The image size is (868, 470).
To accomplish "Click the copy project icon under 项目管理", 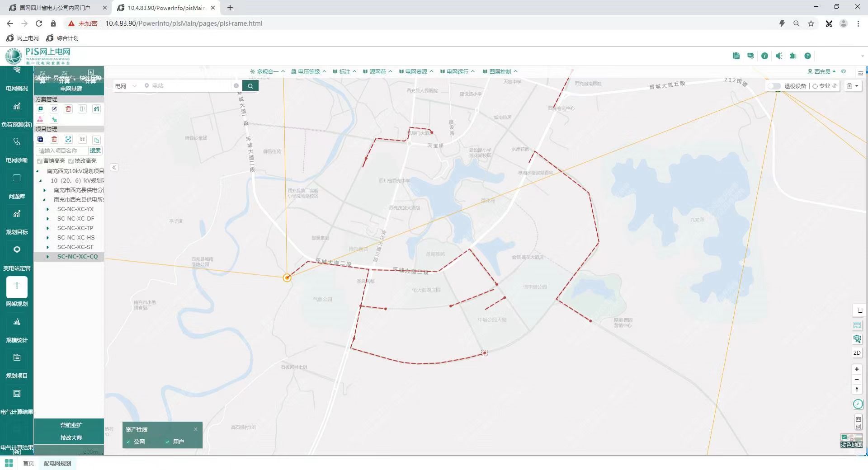I will (x=96, y=140).
